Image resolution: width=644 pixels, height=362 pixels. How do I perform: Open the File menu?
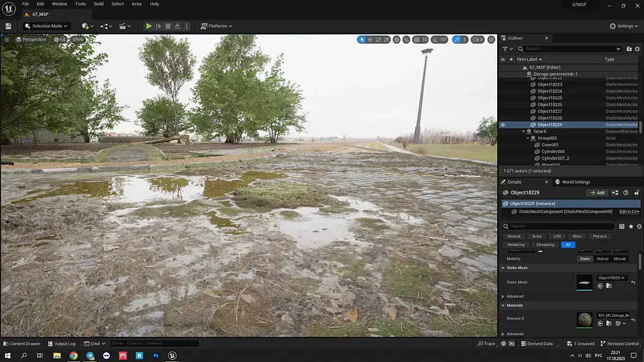coord(26,4)
